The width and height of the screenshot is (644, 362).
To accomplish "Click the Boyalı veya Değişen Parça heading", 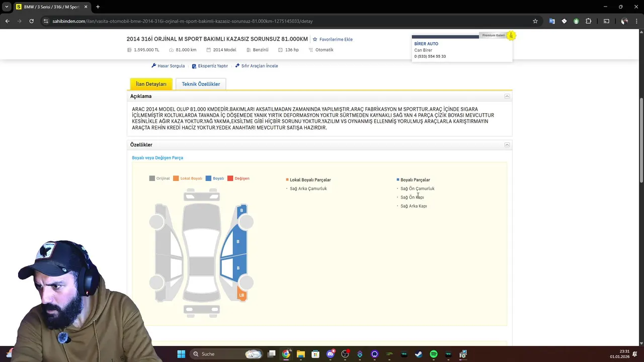I will (x=157, y=158).
